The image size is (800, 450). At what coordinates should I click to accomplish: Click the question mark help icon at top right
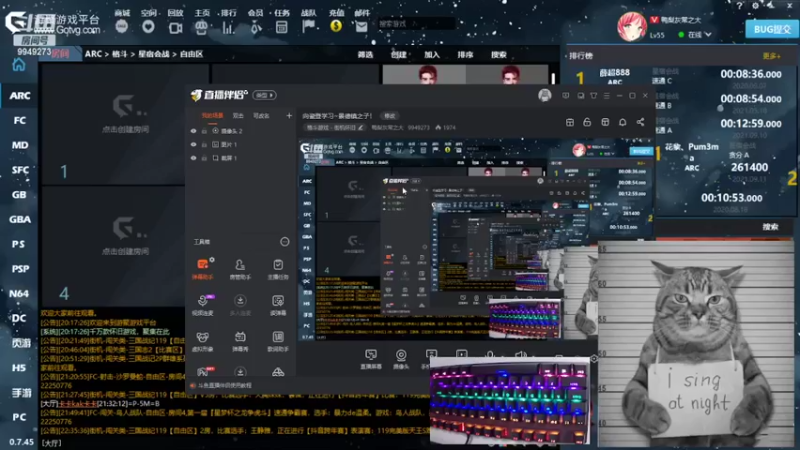(x=739, y=6)
